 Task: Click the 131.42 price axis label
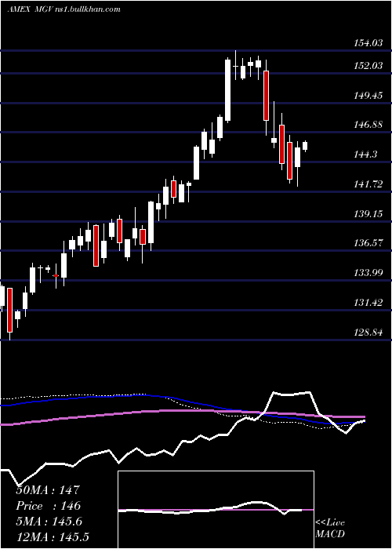367,302
